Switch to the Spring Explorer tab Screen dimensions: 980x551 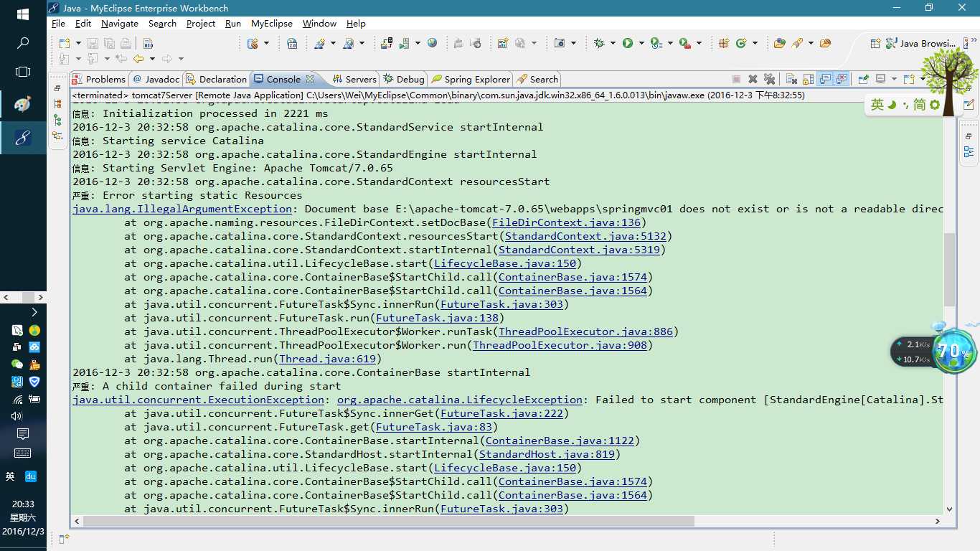coord(470,79)
